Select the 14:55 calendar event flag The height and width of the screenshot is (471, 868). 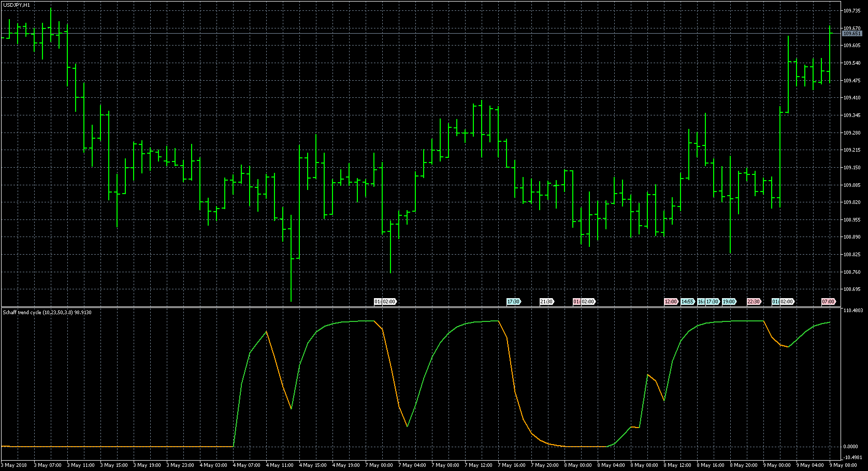687,302
